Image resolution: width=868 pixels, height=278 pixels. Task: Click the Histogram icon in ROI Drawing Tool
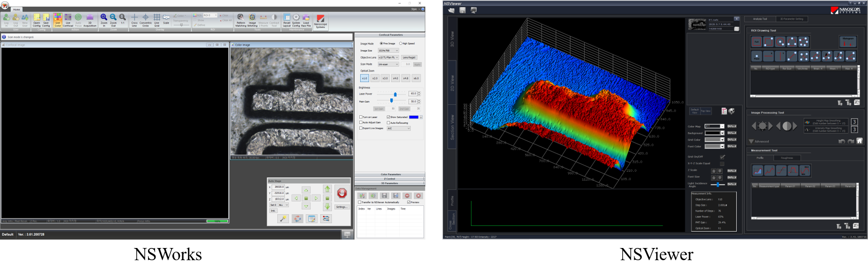point(848,42)
